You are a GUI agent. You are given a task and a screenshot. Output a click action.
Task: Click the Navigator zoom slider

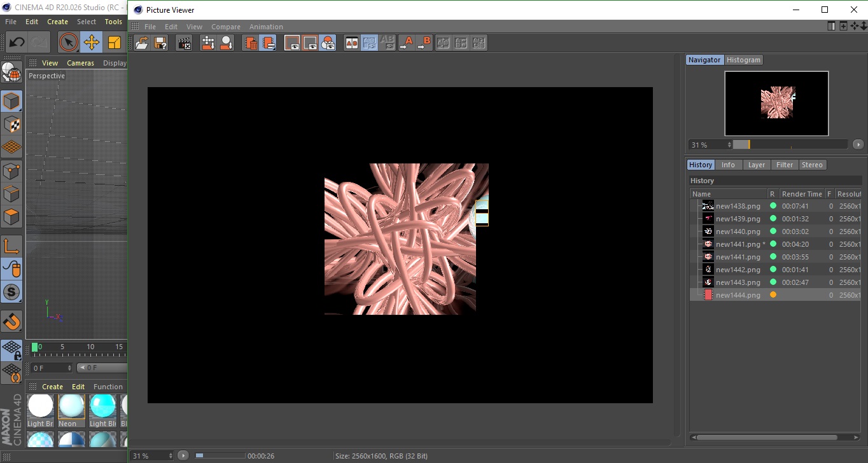pyautogui.click(x=789, y=145)
